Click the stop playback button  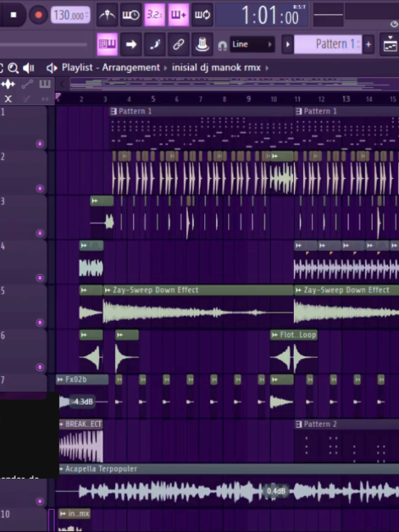[14, 15]
